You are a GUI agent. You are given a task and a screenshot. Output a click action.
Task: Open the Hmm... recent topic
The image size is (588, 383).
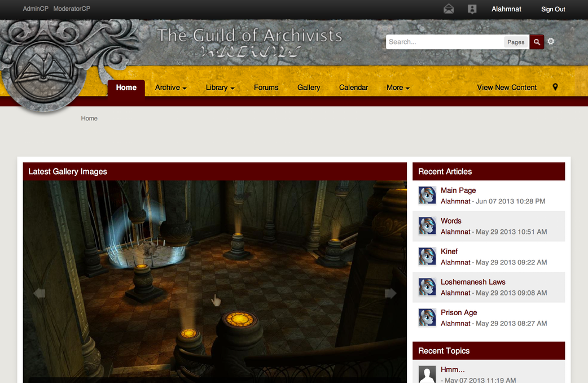point(453,369)
